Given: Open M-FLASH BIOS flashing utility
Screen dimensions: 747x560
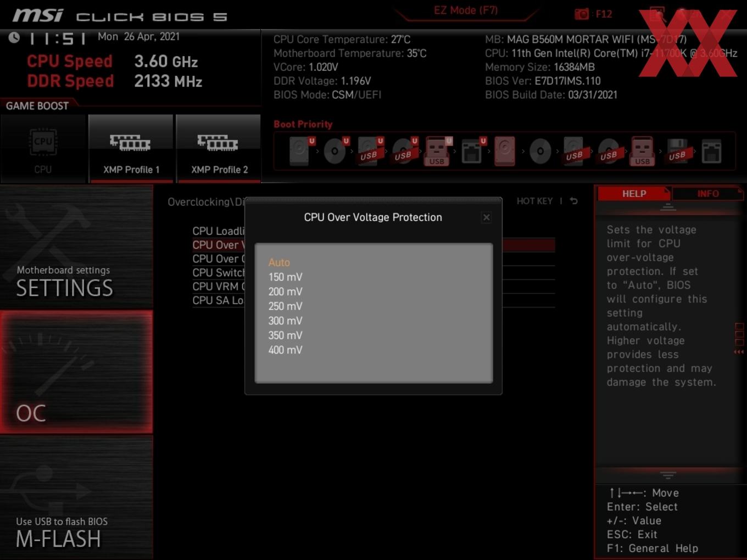Looking at the screenshot, I should click(76, 497).
